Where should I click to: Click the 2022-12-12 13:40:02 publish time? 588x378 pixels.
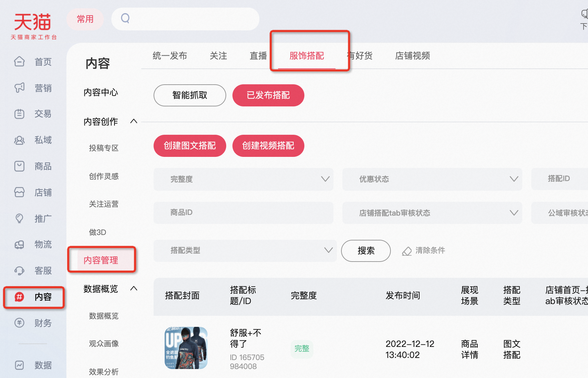(410, 349)
